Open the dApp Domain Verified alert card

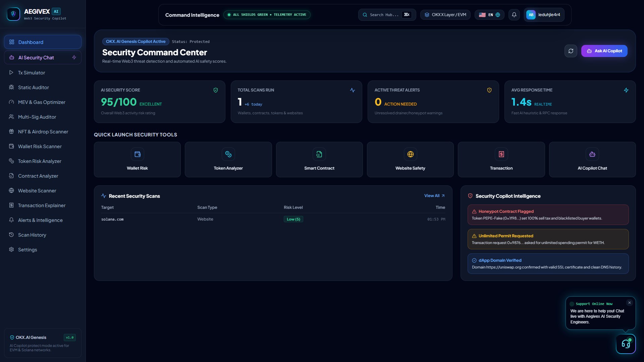click(548, 263)
